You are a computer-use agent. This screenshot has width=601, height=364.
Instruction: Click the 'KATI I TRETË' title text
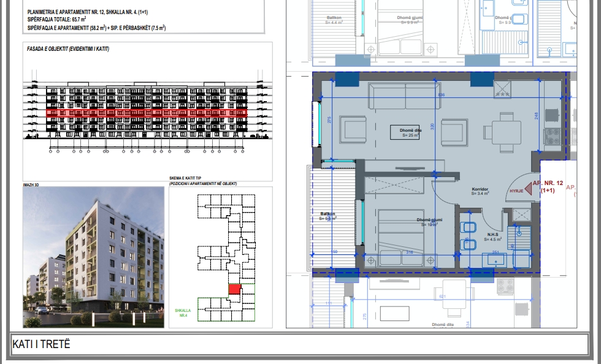click(41, 344)
